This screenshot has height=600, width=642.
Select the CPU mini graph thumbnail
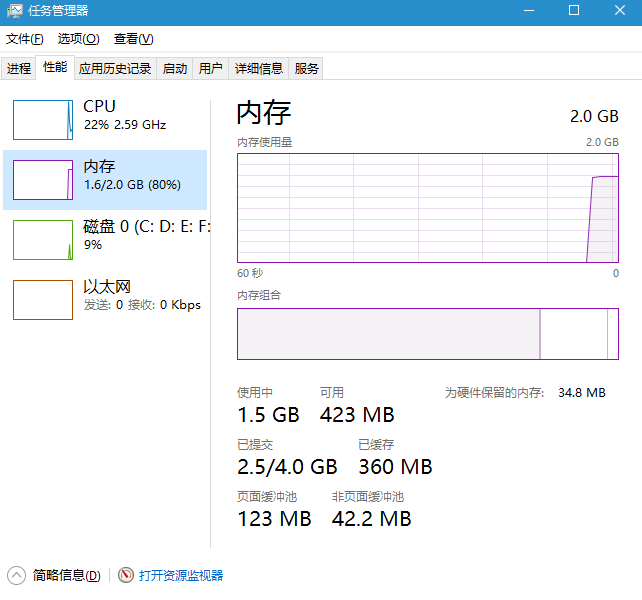pos(43,119)
